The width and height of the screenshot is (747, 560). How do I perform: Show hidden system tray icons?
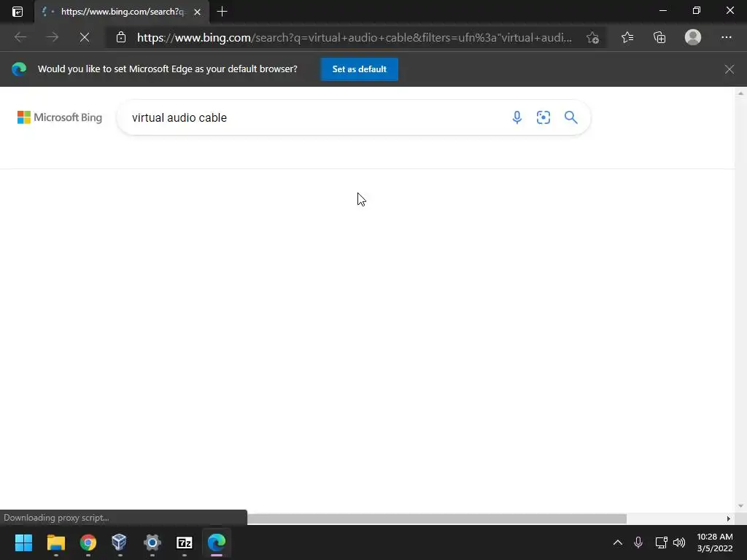point(617,542)
